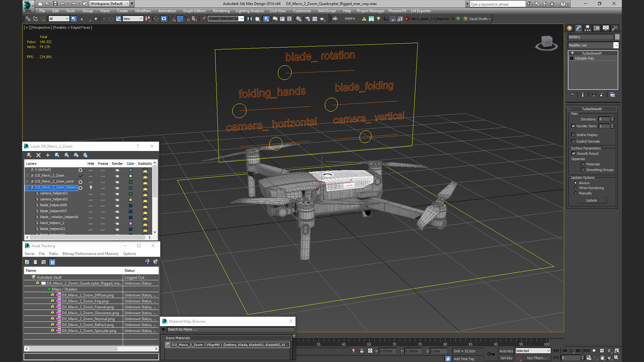
Task: Open the Workspace: Default dropdown
Action: click(109, 4)
